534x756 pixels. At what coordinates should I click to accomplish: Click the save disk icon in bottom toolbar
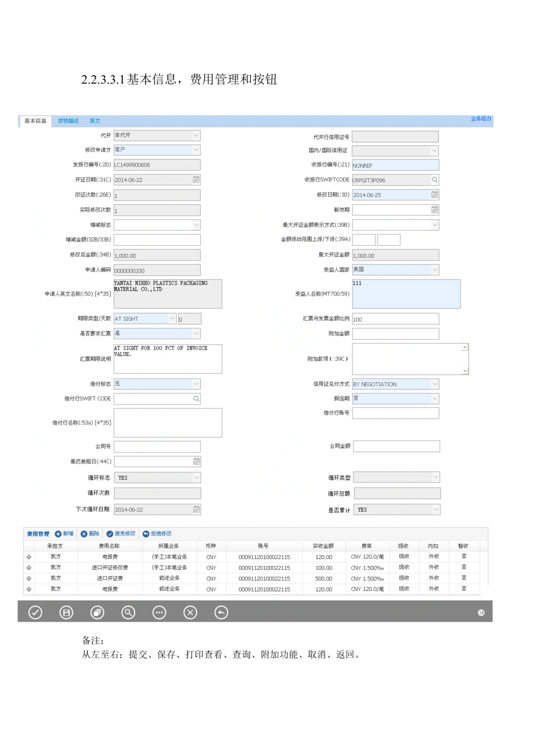point(66,612)
